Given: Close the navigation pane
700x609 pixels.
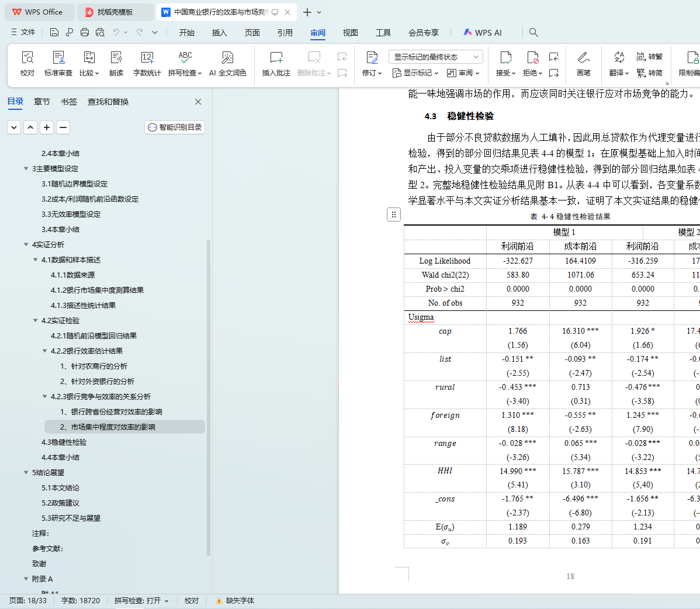Looking at the screenshot, I should click(x=198, y=102).
